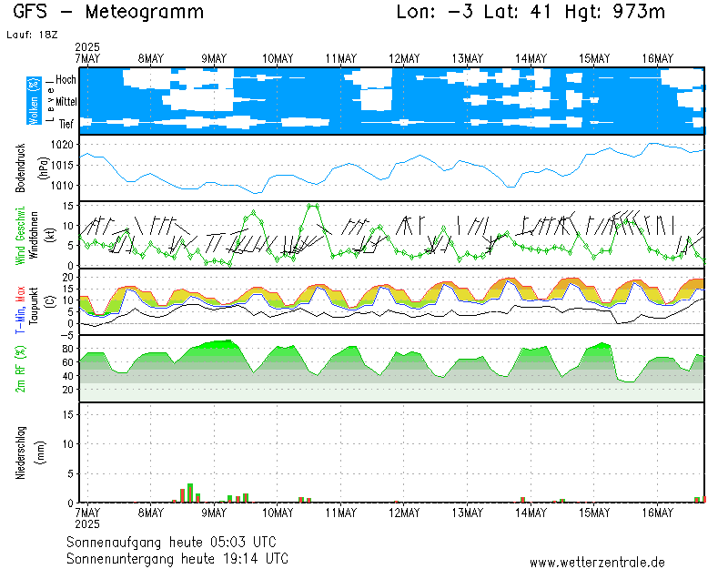This screenshot has width=728, height=569.
Task: Click the "(mm)" precipitation unit label
Action: click(41, 452)
